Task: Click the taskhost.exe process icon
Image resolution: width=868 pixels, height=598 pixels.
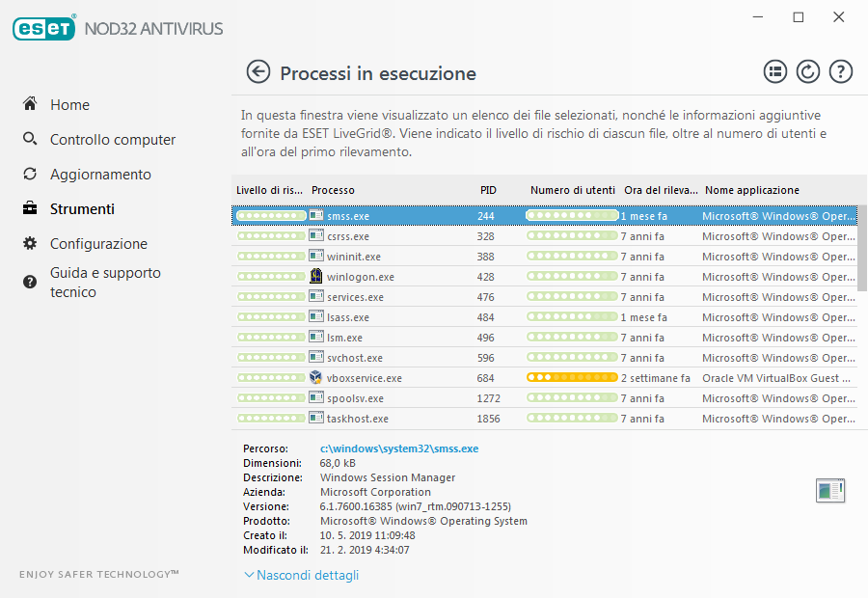Action: point(316,418)
